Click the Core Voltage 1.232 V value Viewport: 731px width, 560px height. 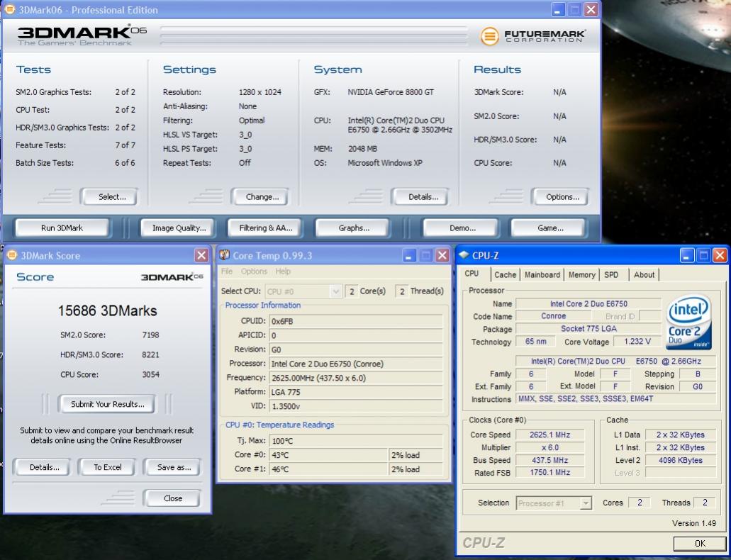637,341
